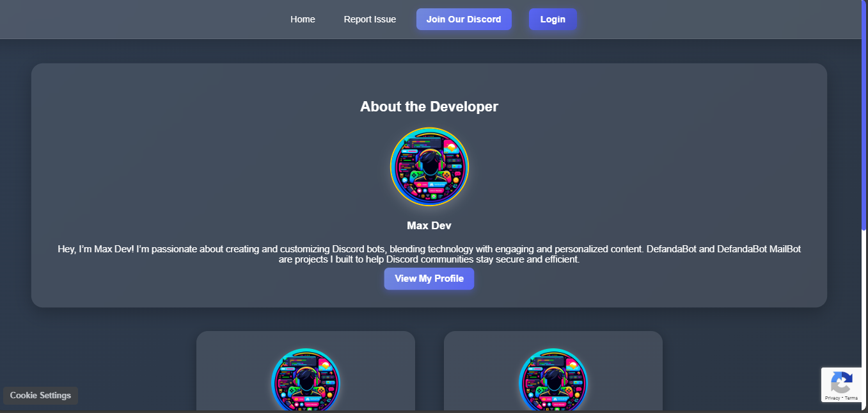Click the About the Developer heading
The width and height of the screenshot is (868, 413).
[x=429, y=106]
